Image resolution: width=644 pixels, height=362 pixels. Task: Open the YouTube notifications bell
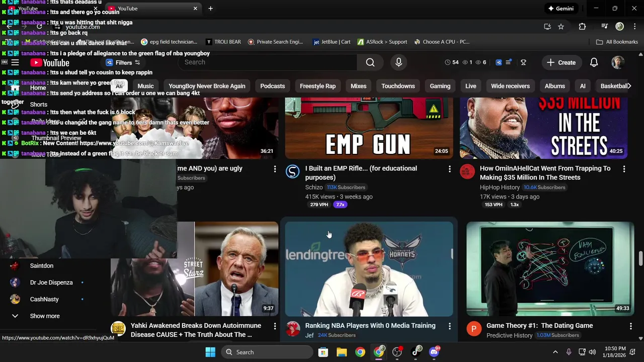point(594,62)
